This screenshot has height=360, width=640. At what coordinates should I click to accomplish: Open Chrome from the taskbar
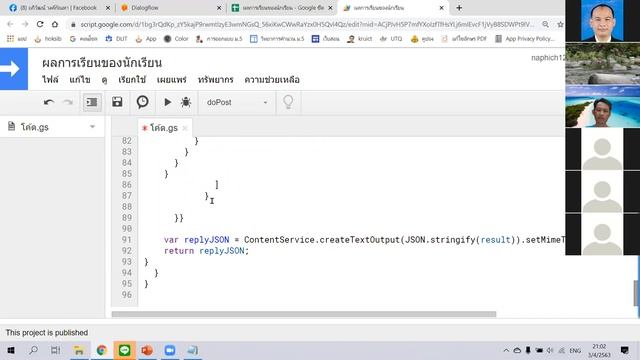(x=102, y=350)
